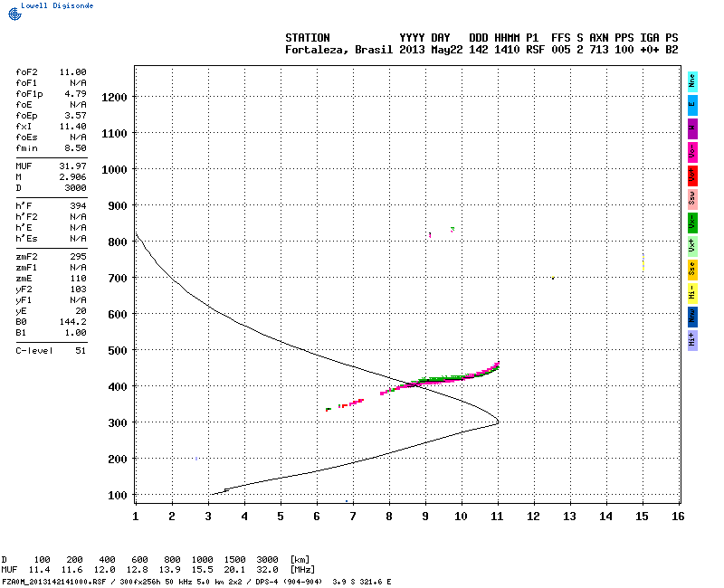
Task: Click the 16 MHz frequency axis label
Action: (678, 517)
